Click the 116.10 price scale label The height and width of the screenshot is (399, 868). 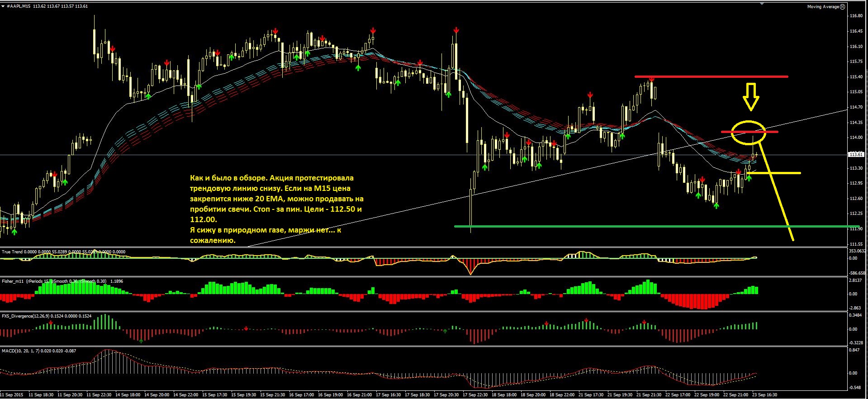point(856,47)
